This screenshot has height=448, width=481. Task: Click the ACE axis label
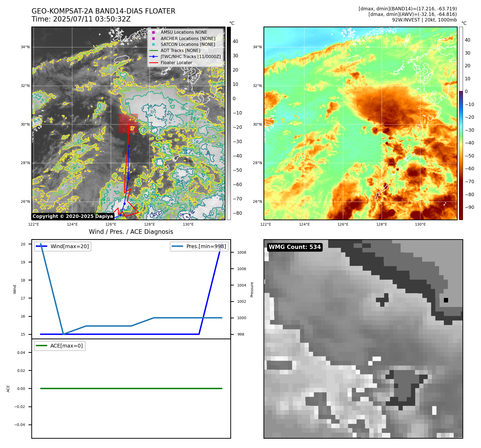[8, 389]
